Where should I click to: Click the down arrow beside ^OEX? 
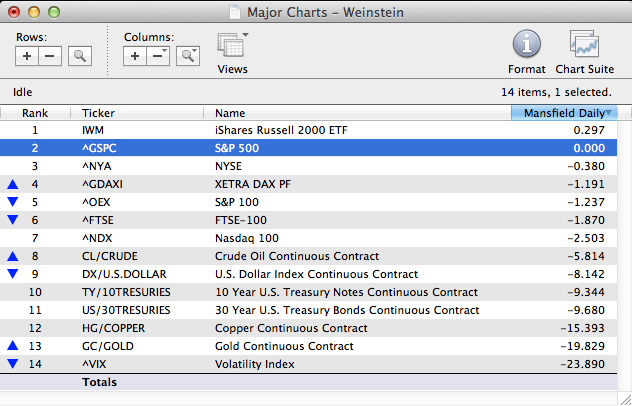12,202
